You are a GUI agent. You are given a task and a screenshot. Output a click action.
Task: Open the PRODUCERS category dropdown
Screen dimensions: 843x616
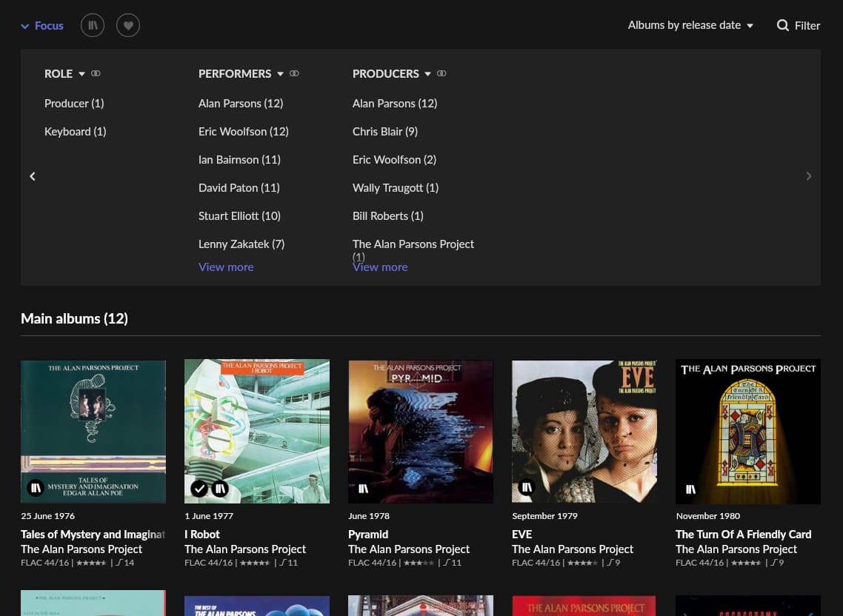pyautogui.click(x=427, y=74)
